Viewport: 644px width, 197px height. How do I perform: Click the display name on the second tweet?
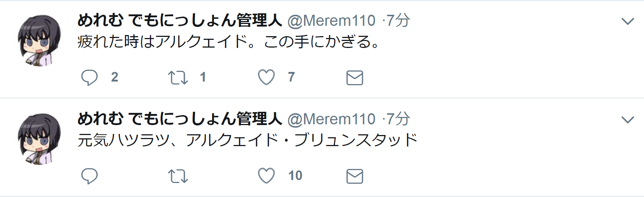(180, 119)
